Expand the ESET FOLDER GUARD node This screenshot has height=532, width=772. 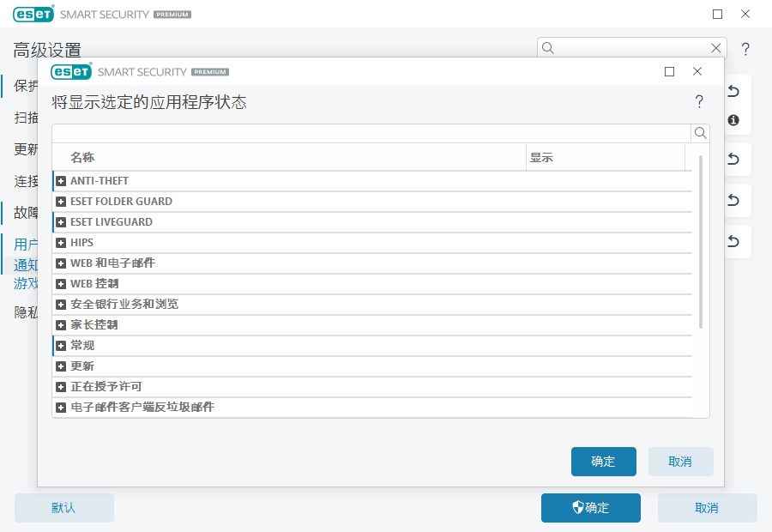(61, 202)
